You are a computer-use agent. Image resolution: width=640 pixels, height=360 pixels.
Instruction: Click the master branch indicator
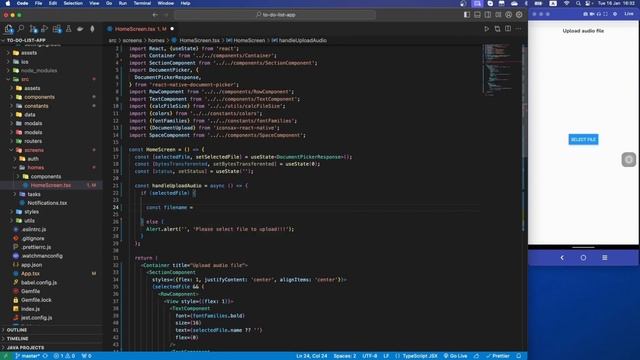(27, 356)
